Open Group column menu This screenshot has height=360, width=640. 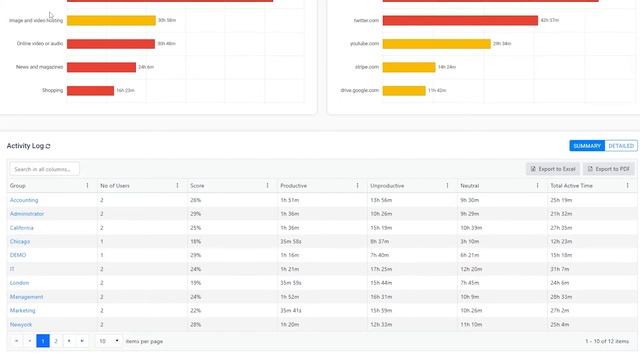[x=87, y=186]
